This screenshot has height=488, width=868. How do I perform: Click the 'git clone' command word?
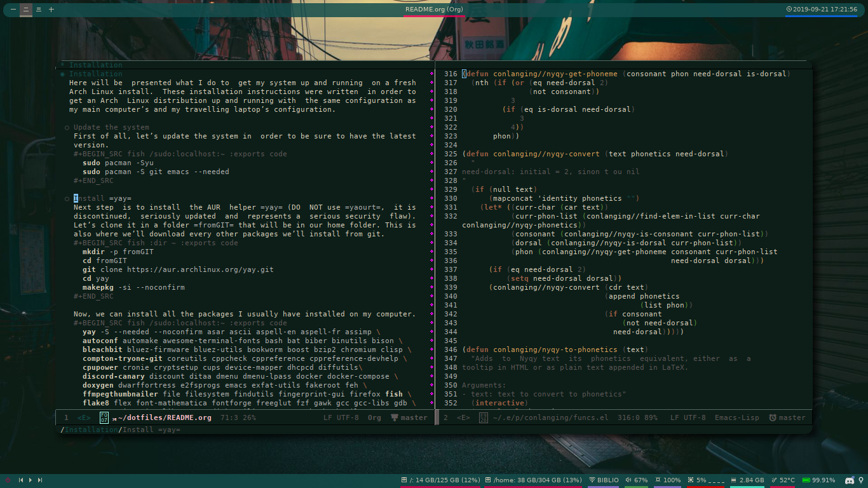pyautogui.click(x=102, y=269)
